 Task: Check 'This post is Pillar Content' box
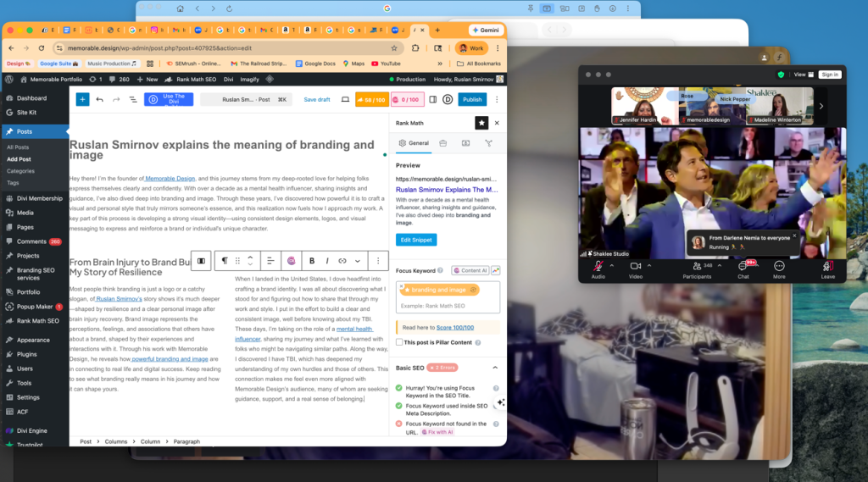click(400, 342)
